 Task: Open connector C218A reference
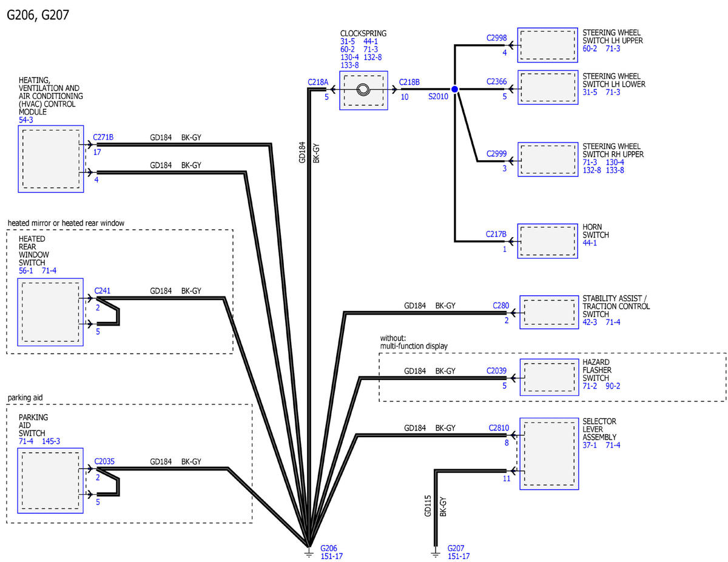(318, 82)
